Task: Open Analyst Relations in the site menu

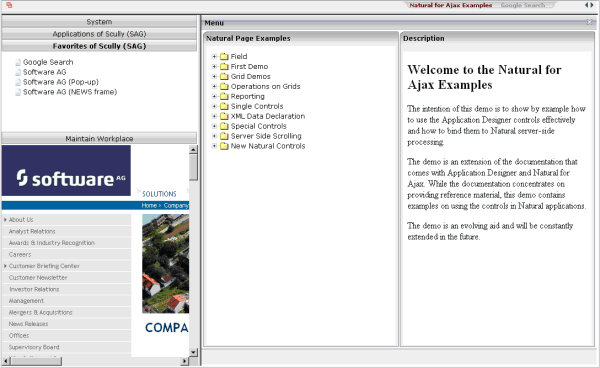Action: point(32,231)
